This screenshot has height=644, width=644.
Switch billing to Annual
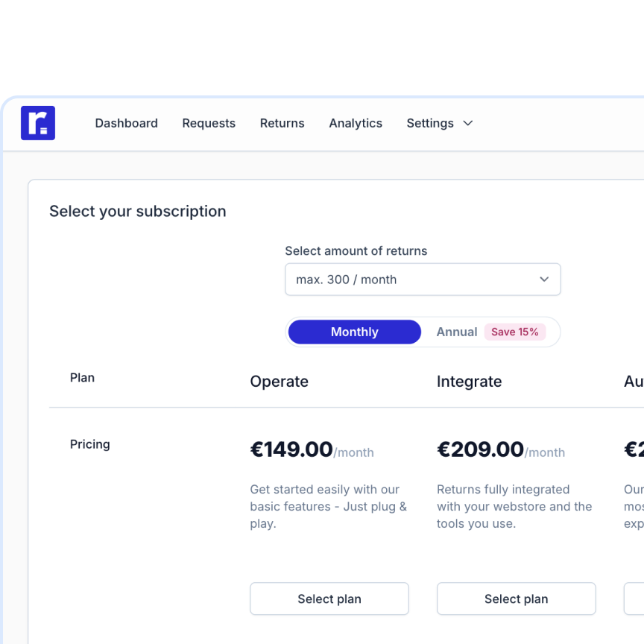click(x=456, y=332)
